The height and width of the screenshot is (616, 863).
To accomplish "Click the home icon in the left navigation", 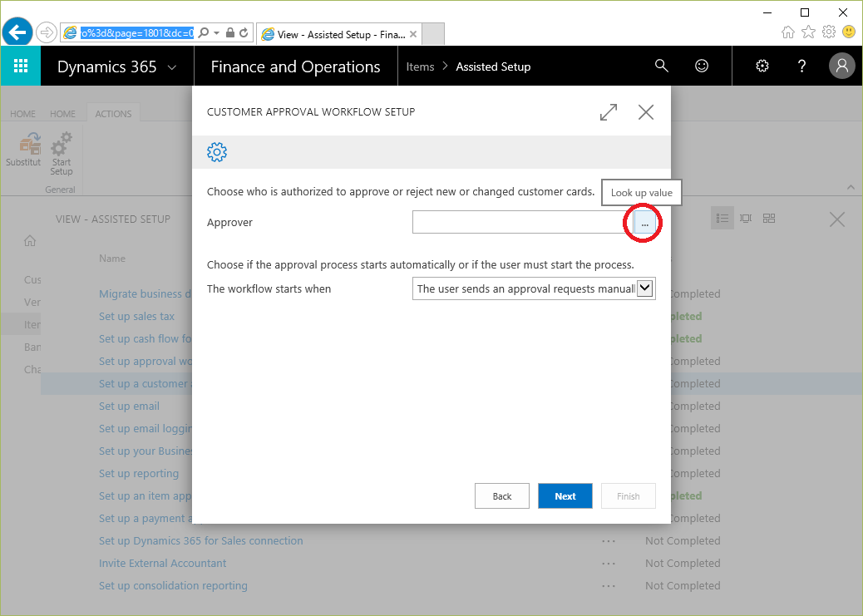I will point(30,240).
